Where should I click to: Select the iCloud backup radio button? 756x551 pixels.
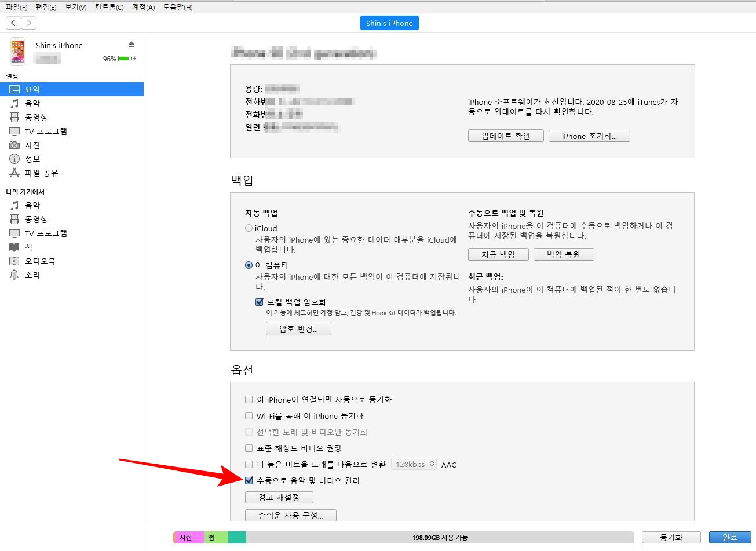(x=249, y=228)
